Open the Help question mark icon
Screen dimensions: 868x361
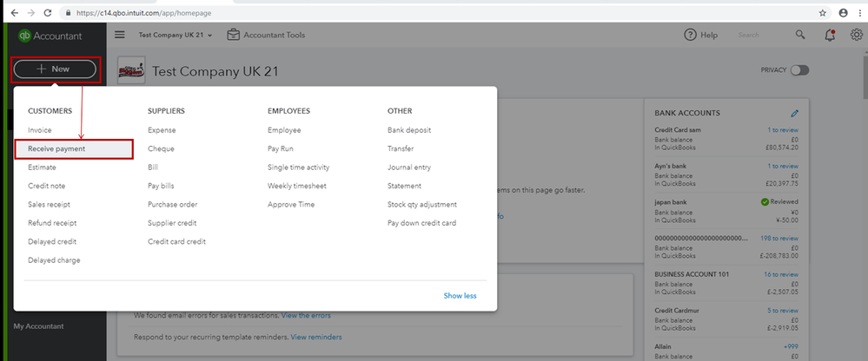(690, 35)
